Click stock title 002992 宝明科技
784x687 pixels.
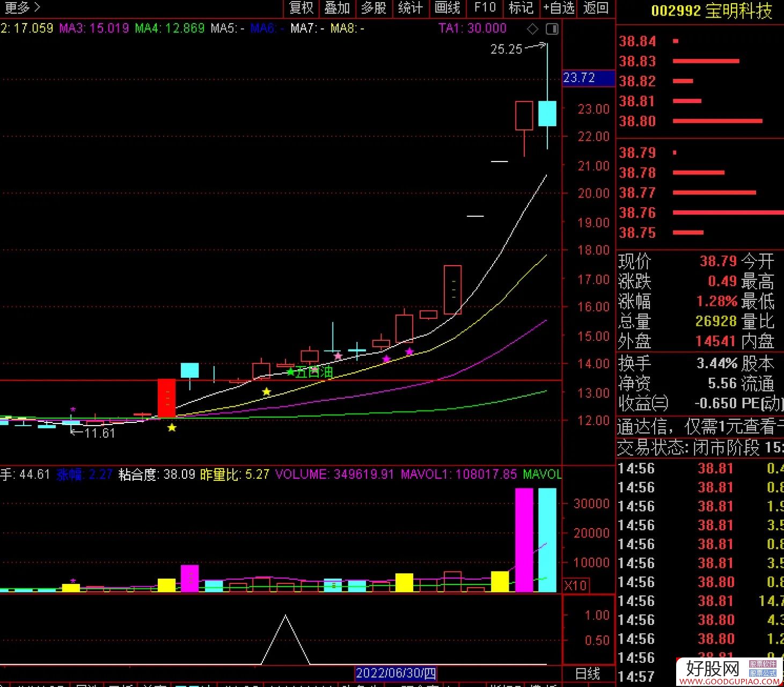[712, 11]
